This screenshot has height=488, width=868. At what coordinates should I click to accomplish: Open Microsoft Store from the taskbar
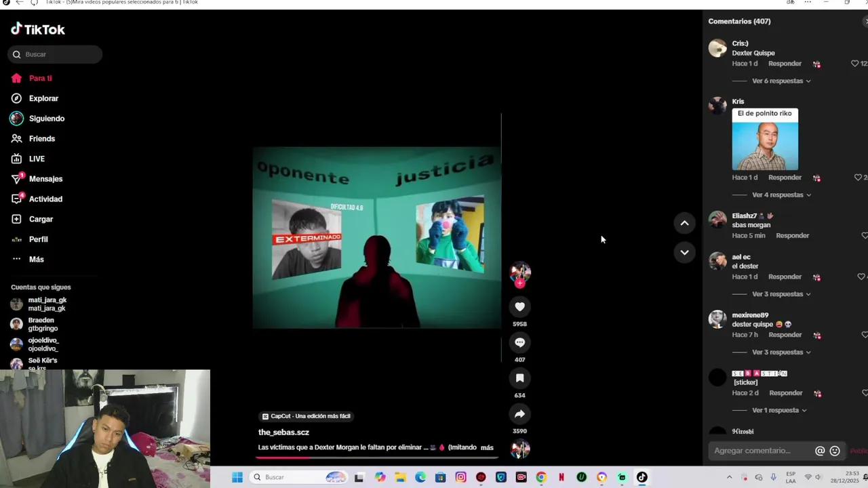point(440,477)
